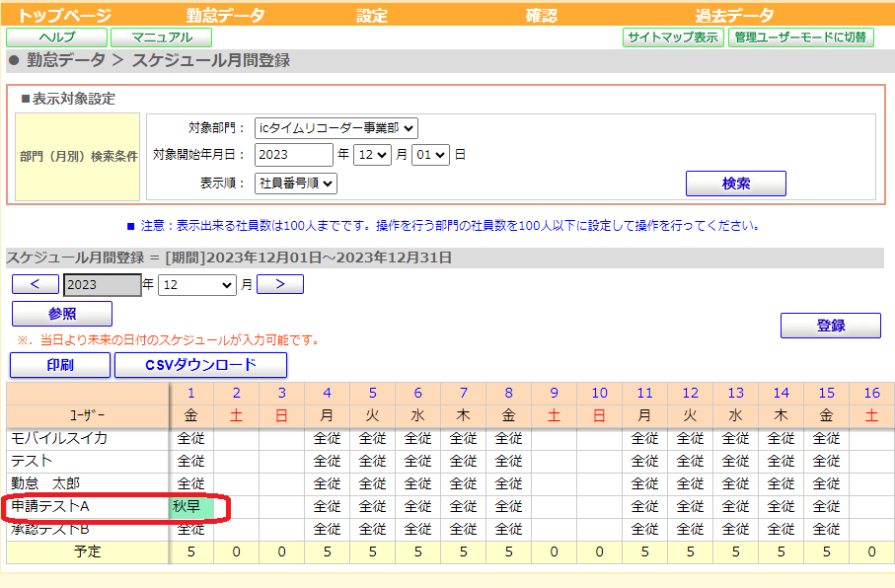The width and height of the screenshot is (895, 588).
Task: Open the 勤怠データ menu
Action: (225, 15)
